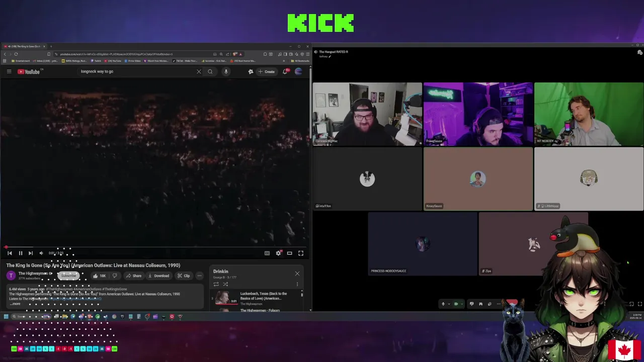Viewport: 644px width, 362px height.
Task: Open the All Bookmarks folder
Action: tap(301, 61)
